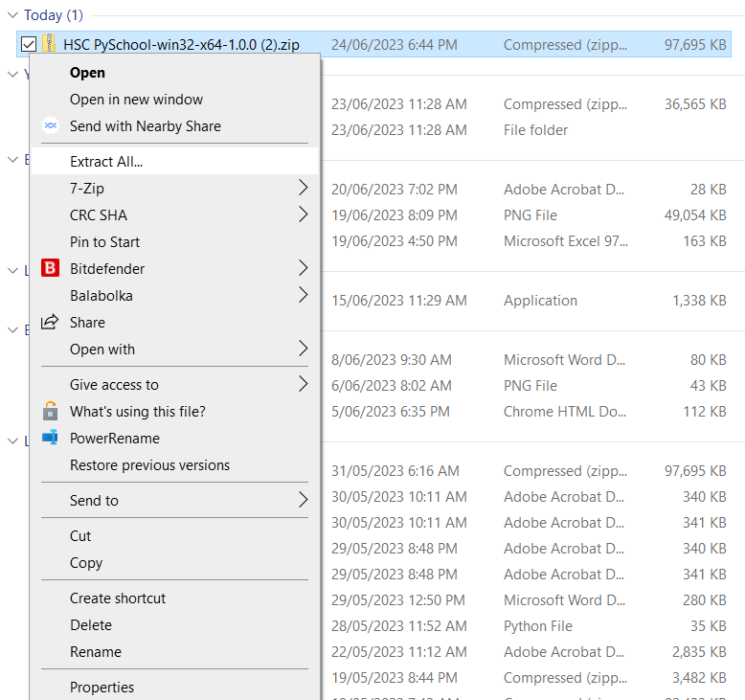The image size is (745, 700).
Task: Select Open in new window
Action: pyautogui.click(x=136, y=100)
